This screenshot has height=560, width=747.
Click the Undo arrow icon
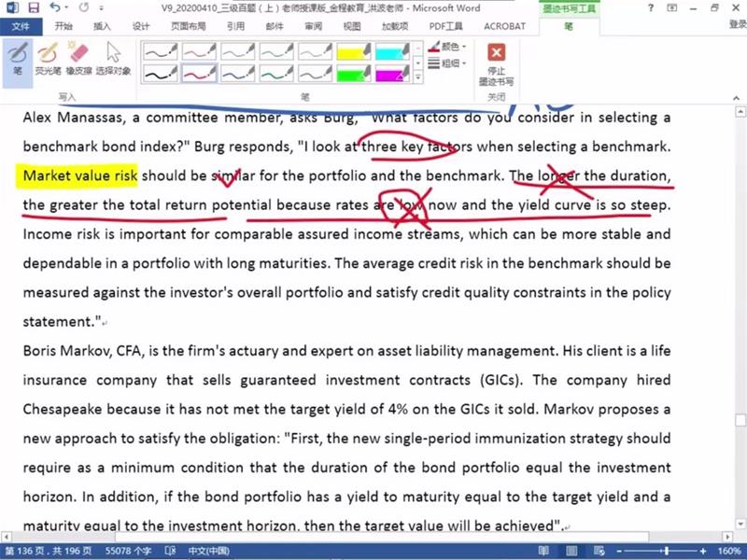tap(55, 7)
